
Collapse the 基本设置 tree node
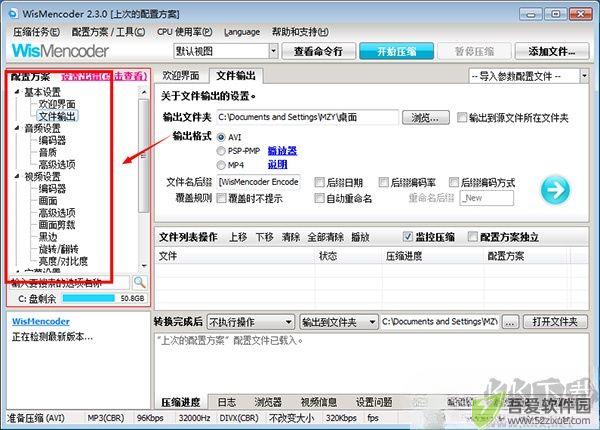pyautogui.click(x=17, y=92)
